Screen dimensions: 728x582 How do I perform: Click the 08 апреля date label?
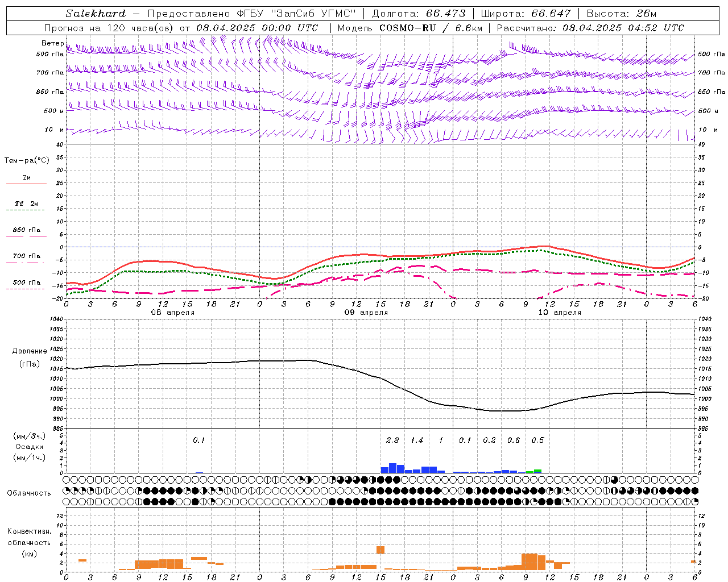point(173,313)
